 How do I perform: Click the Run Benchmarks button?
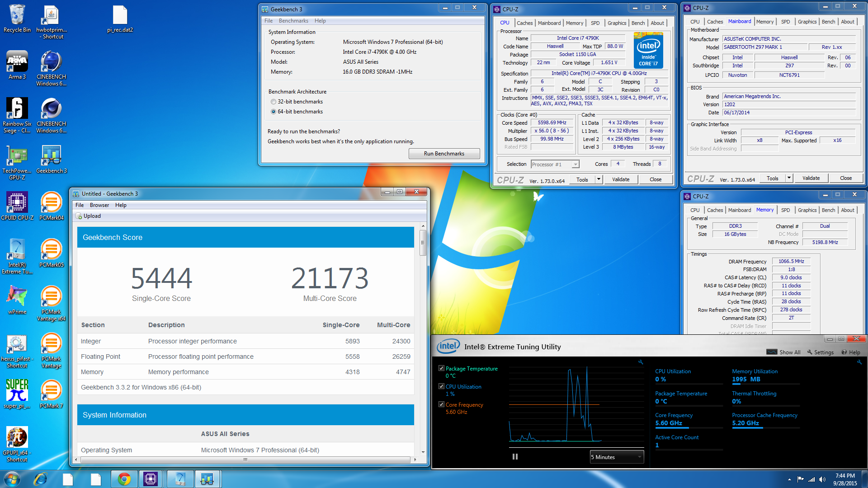click(444, 154)
